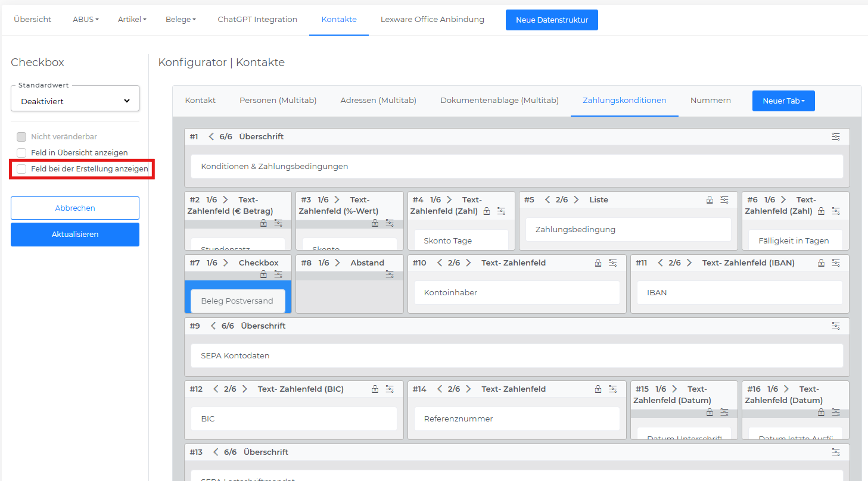Viewport: 868px width, 481px height.
Task: Open the 'Adressen (Multitab)' tab
Action: point(378,101)
